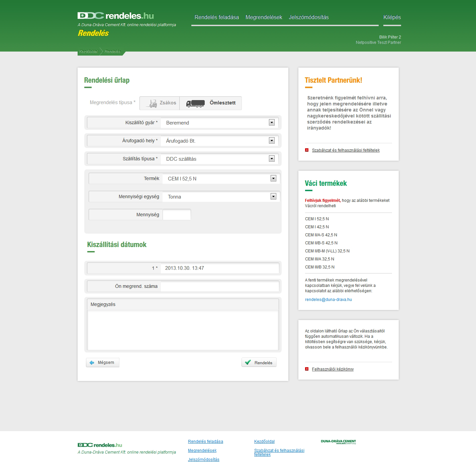This screenshot has height=475, width=476.
Task: Click CEM II/A-S 42,5 N in product list
Action: tap(321, 235)
